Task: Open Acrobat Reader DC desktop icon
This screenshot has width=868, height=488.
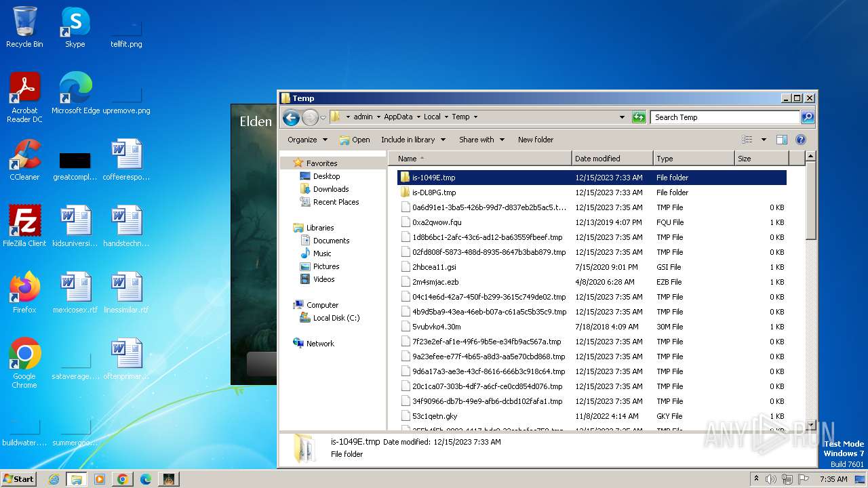Action: point(24,98)
